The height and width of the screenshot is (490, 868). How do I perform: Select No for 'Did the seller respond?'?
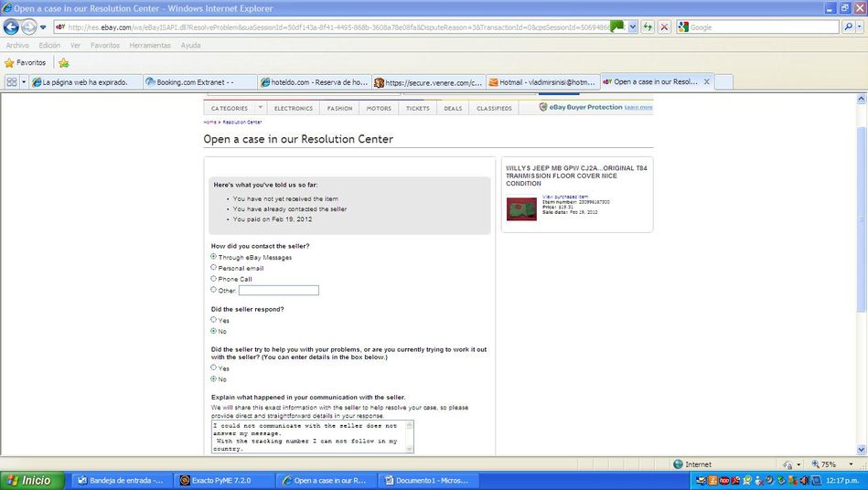pos(214,331)
